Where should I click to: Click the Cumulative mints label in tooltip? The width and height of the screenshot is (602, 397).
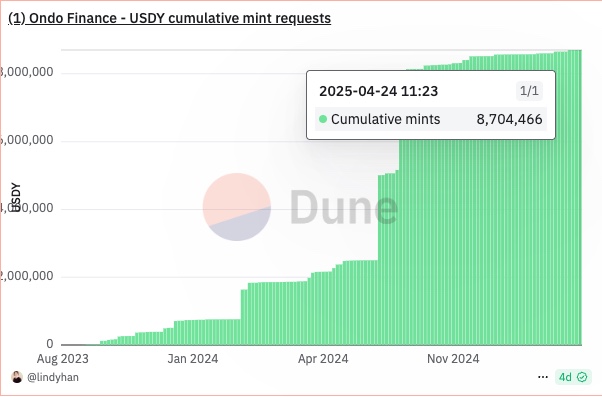[x=385, y=119]
